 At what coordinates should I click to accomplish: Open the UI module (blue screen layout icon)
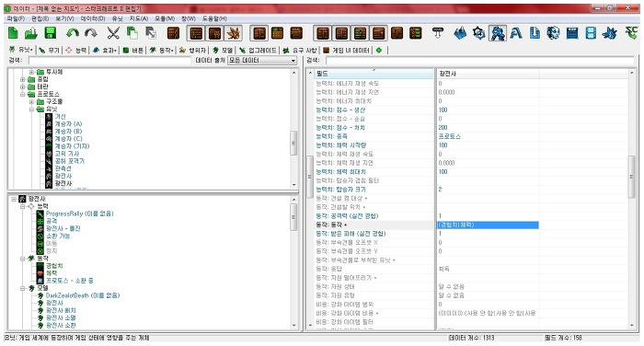click(x=572, y=33)
